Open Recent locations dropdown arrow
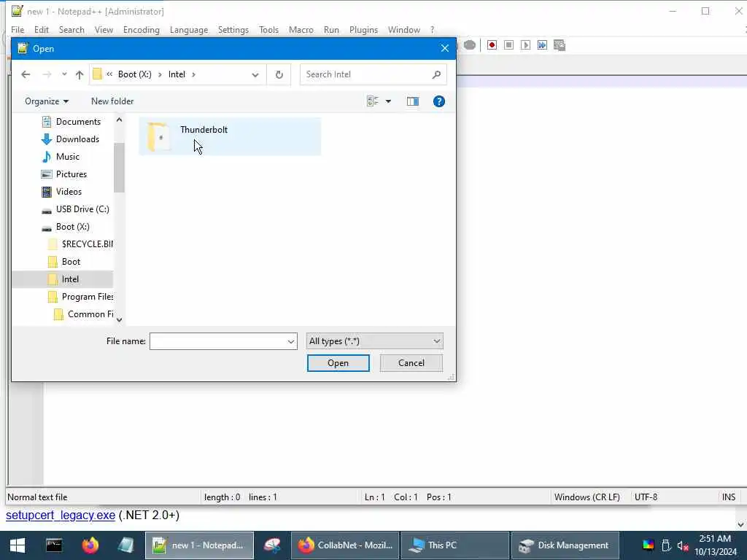This screenshot has width=747, height=560. click(64, 74)
